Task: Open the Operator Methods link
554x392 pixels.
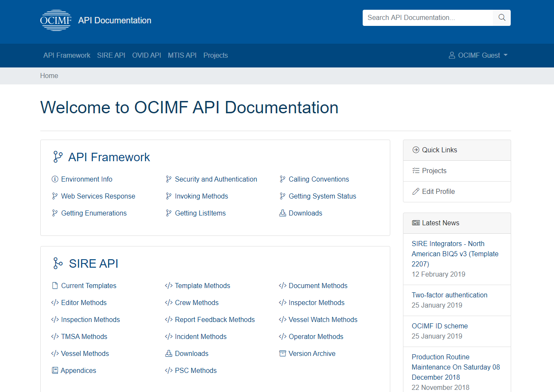Action: pos(316,336)
